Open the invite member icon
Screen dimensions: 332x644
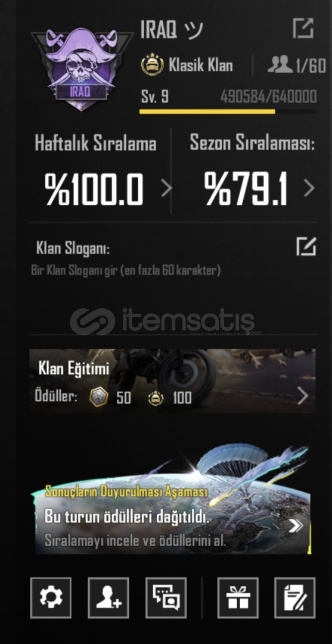pos(108,597)
